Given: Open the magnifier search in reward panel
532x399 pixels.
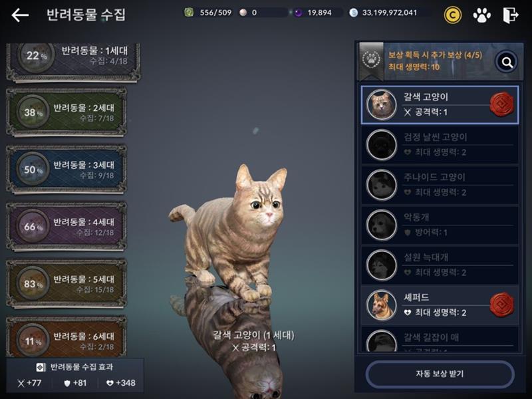Looking at the screenshot, I should pyautogui.click(x=507, y=62).
